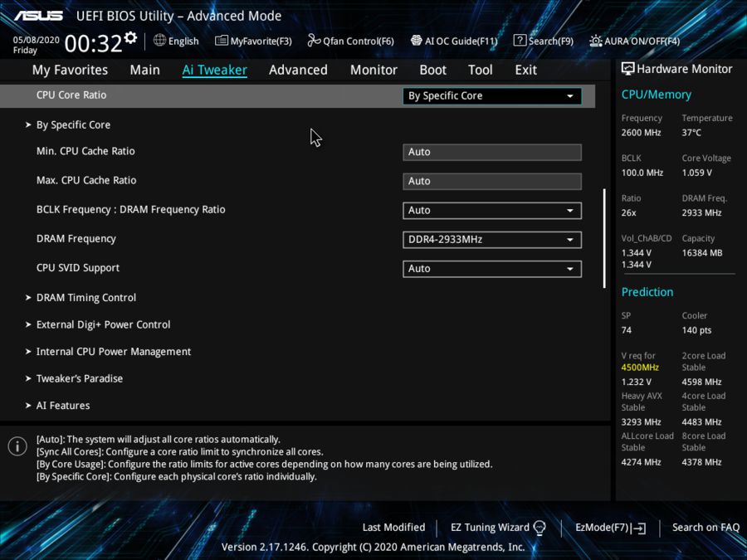Viewport: 747px width, 560px height.
Task: Click the Search question mark icon
Action: (520, 41)
